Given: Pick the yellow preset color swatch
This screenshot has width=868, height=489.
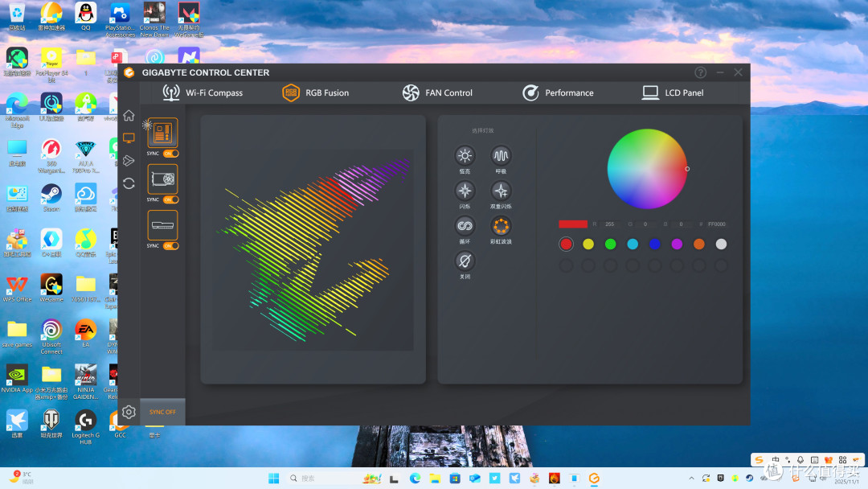Looking at the screenshot, I should pos(588,244).
